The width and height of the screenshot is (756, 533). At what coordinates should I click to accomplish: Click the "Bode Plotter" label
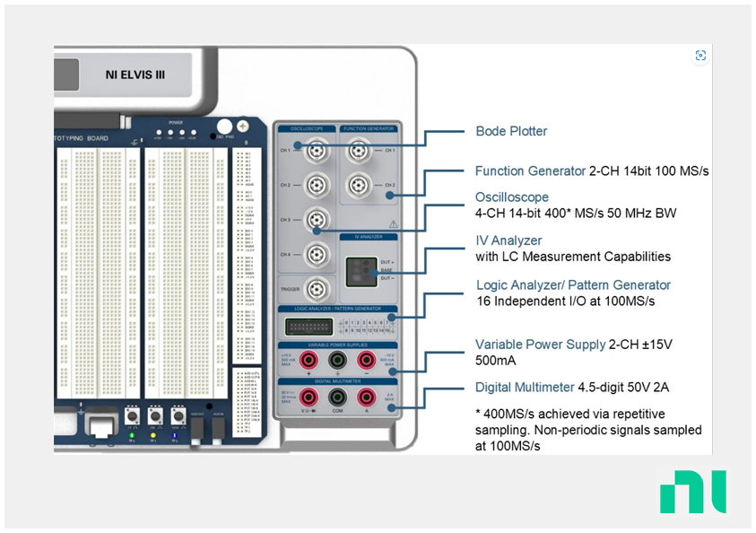tap(511, 131)
